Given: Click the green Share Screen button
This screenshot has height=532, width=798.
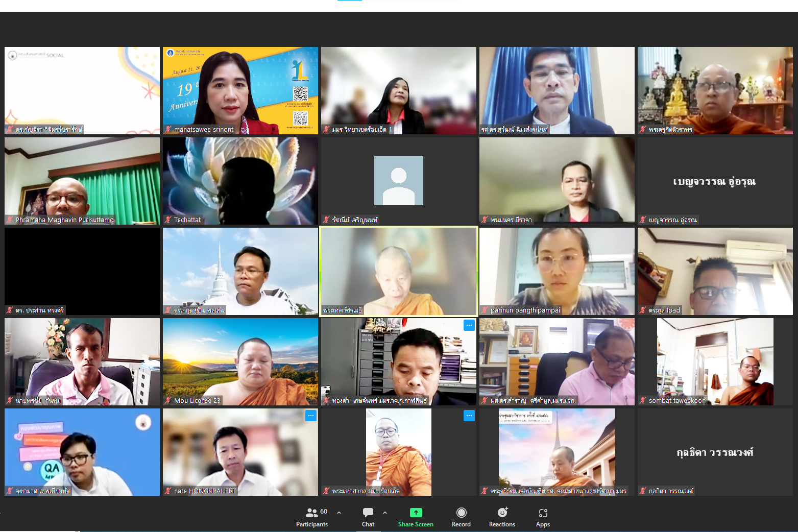Looking at the screenshot, I should pyautogui.click(x=416, y=517).
